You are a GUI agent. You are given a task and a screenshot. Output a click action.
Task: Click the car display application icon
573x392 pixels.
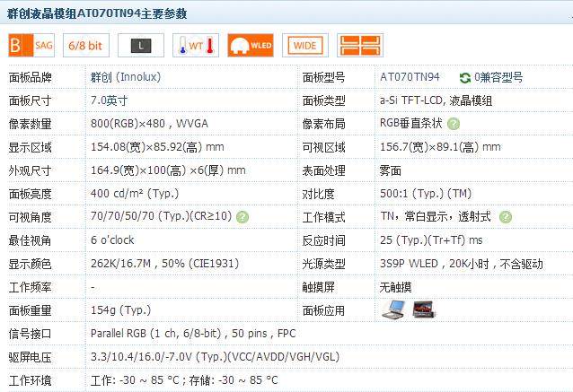pyautogui.click(x=424, y=309)
